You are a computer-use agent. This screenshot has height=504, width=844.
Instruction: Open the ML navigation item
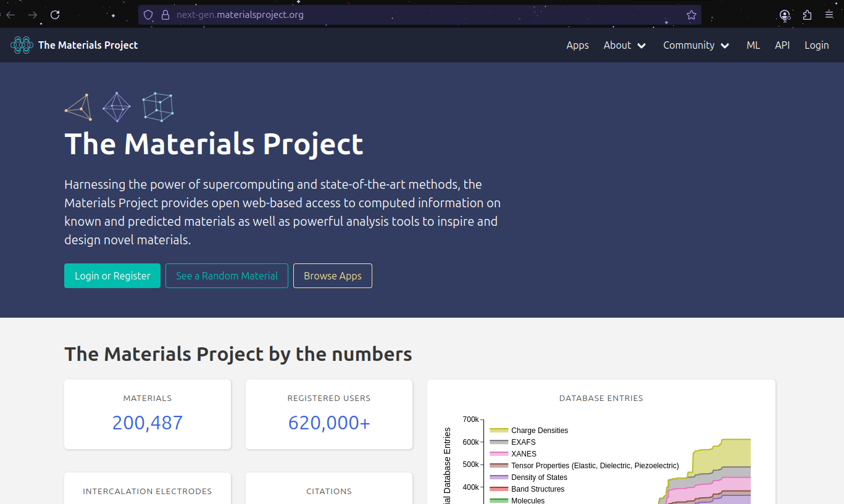(x=753, y=45)
